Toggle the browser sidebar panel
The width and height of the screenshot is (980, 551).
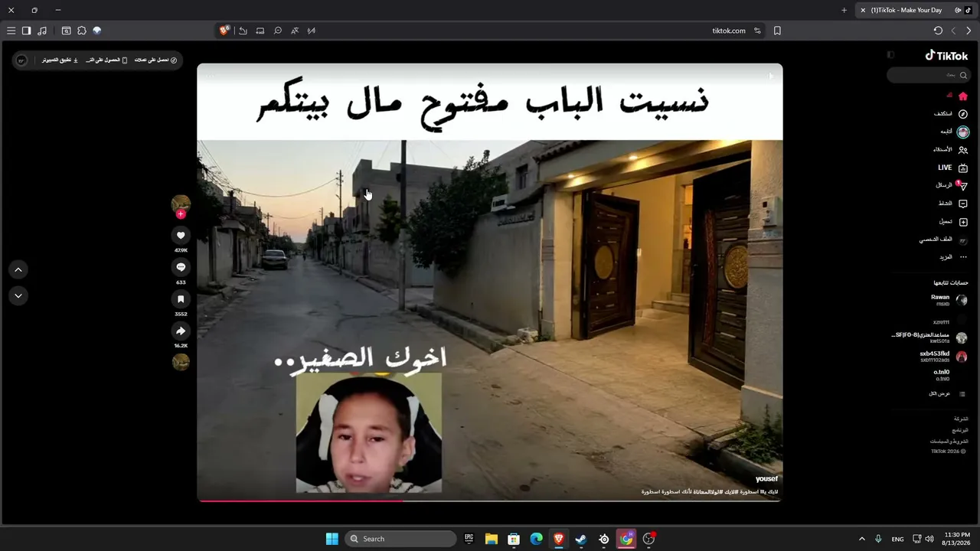click(x=26, y=31)
